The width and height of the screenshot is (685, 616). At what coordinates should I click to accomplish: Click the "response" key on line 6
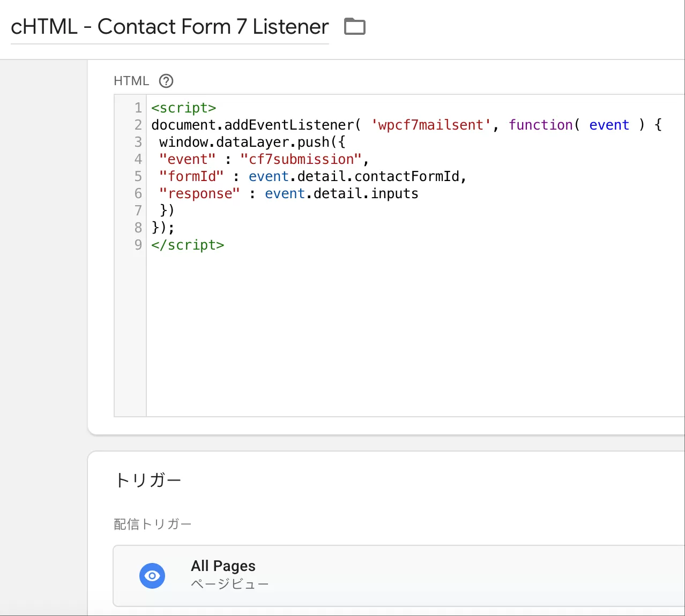(199, 193)
